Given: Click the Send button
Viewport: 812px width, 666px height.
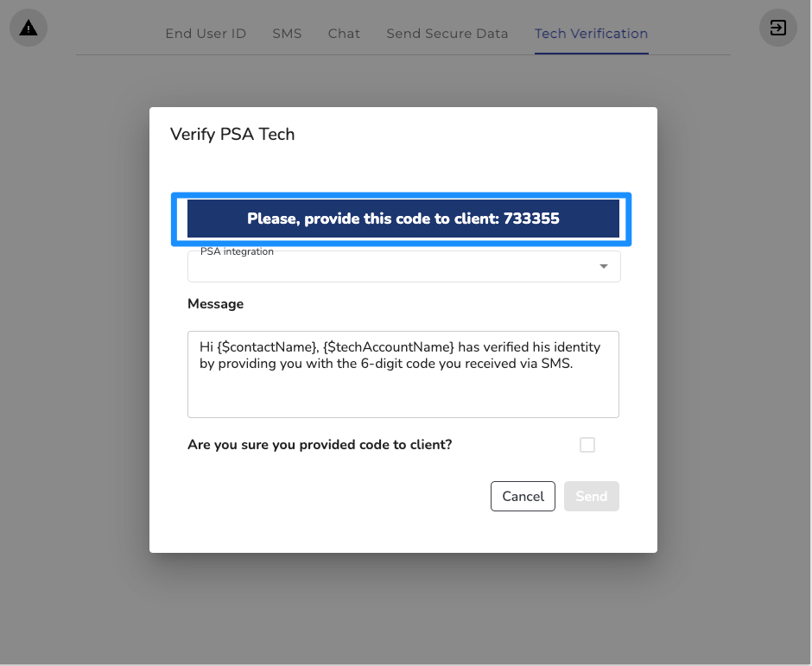Looking at the screenshot, I should (591, 497).
